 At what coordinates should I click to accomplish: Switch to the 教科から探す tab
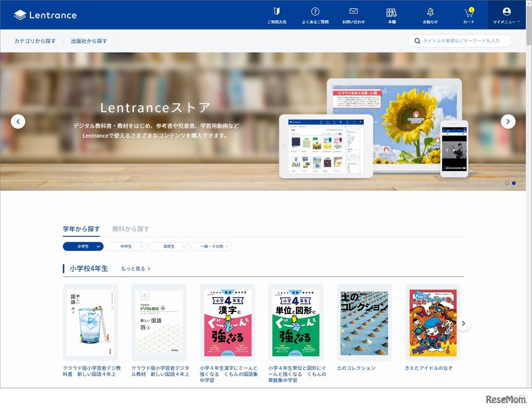[x=131, y=229]
